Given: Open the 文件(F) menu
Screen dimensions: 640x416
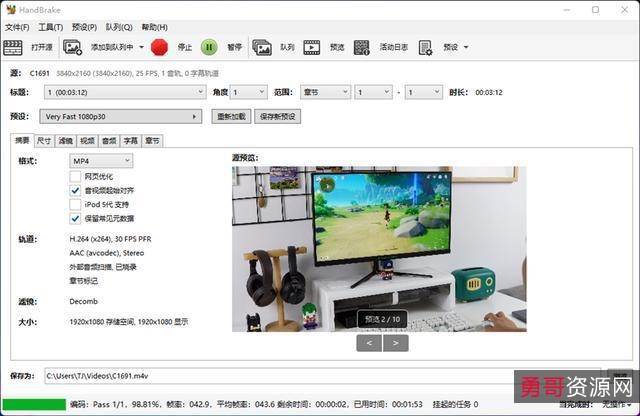Looking at the screenshot, I should [17, 27].
